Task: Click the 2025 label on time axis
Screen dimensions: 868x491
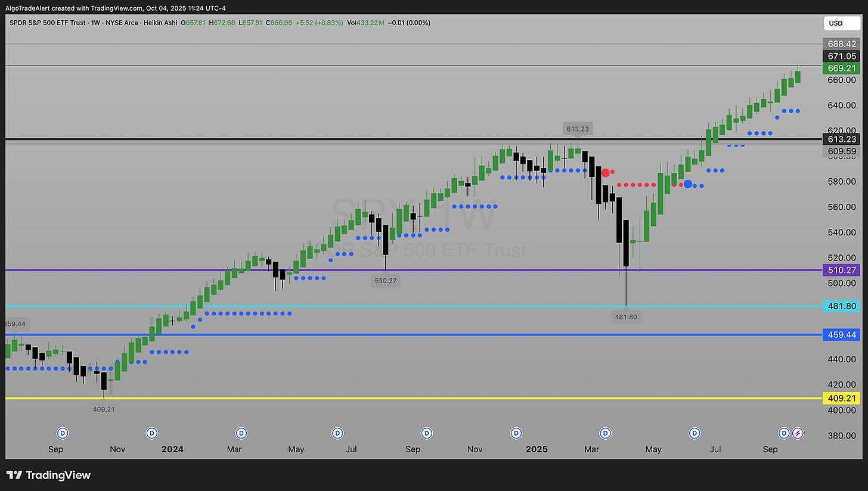Action: [537, 449]
